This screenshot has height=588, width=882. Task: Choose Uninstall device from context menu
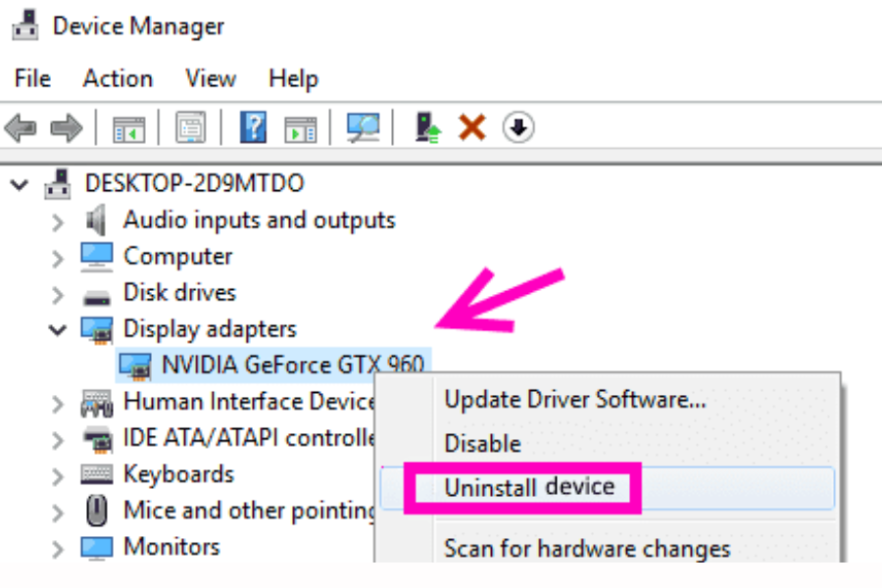coord(530,487)
